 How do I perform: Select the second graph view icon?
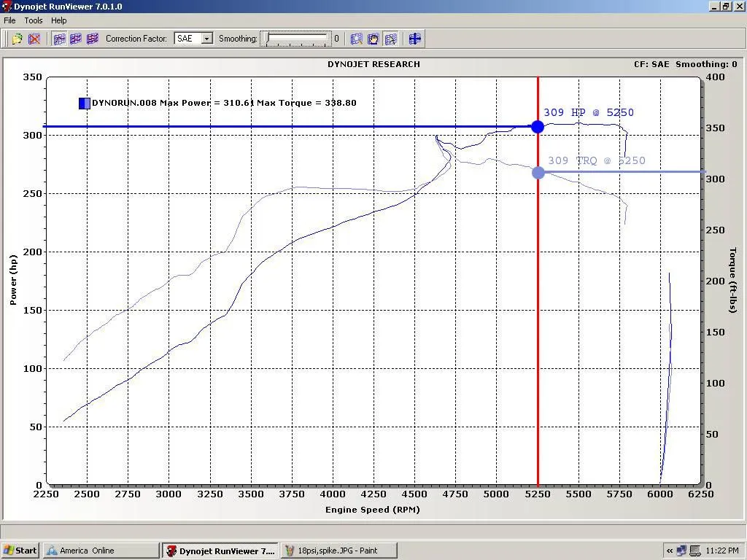pyautogui.click(x=76, y=39)
